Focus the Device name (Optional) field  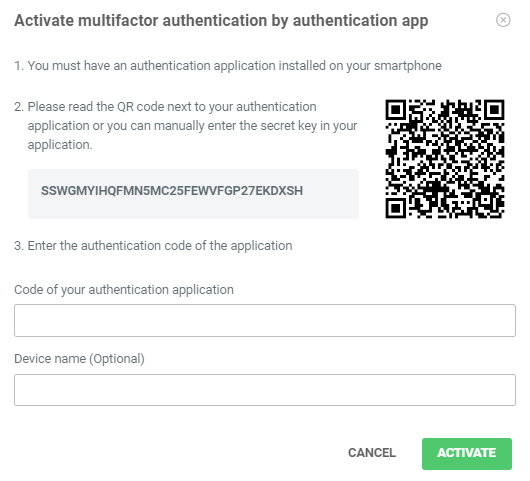[265, 390]
